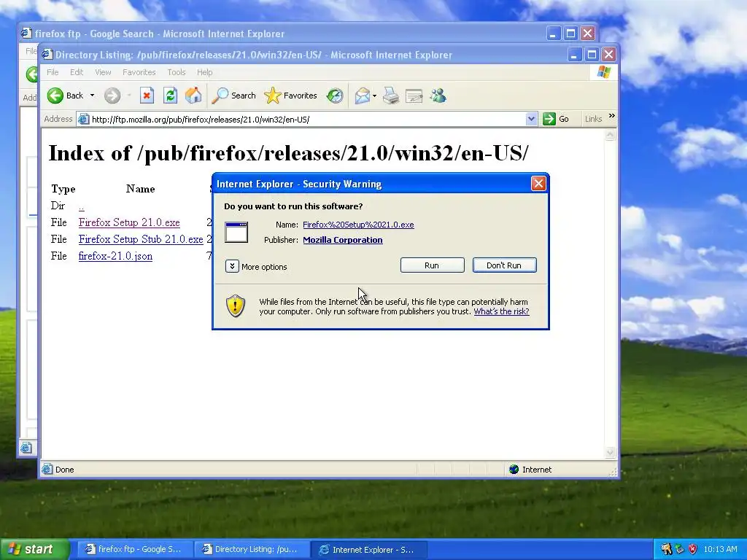The height and width of the screenshot is (560, 747).
Task: Open the Help menu
Action: point(205,72)
